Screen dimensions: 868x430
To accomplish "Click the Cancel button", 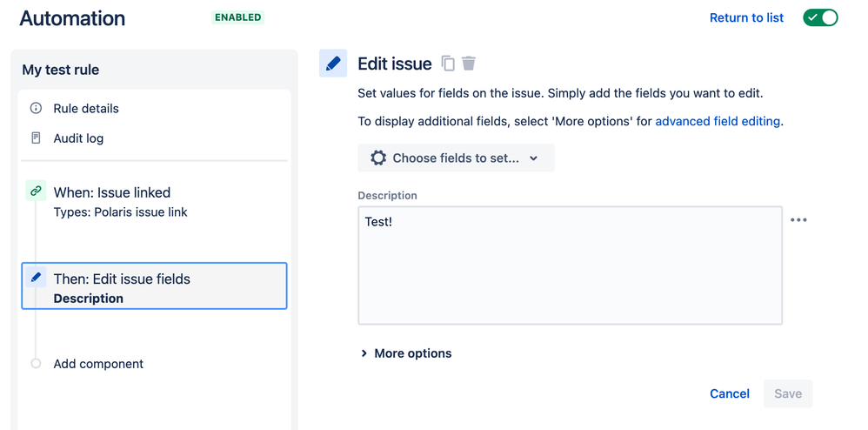I will pyautogui.click(x=730, y=394).
